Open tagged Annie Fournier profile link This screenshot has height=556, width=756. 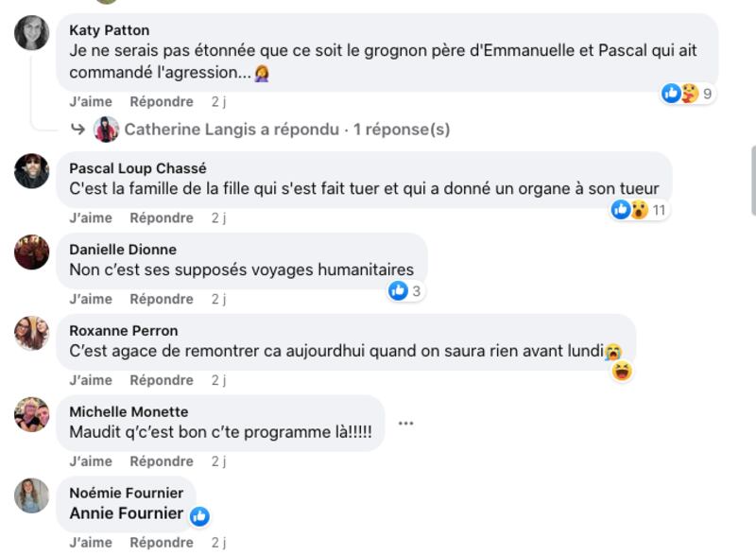(x=127, y=513)
